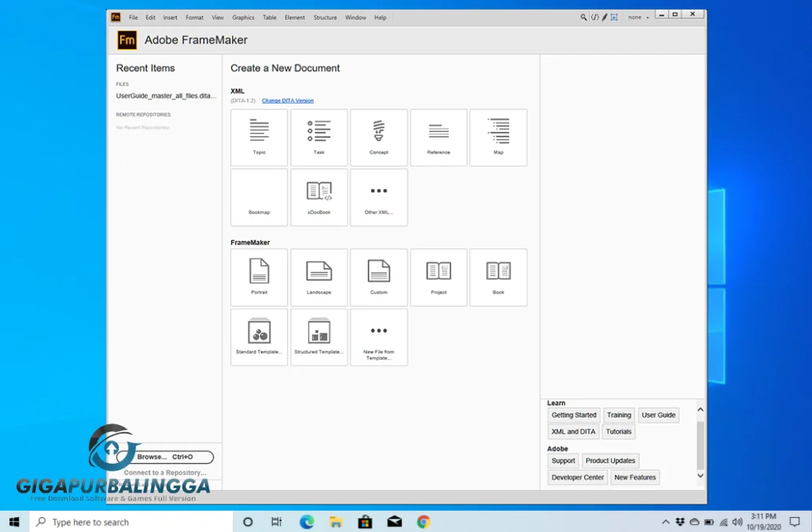
Task: Open the Tutorials resource
Action: [x=619, y=431]
